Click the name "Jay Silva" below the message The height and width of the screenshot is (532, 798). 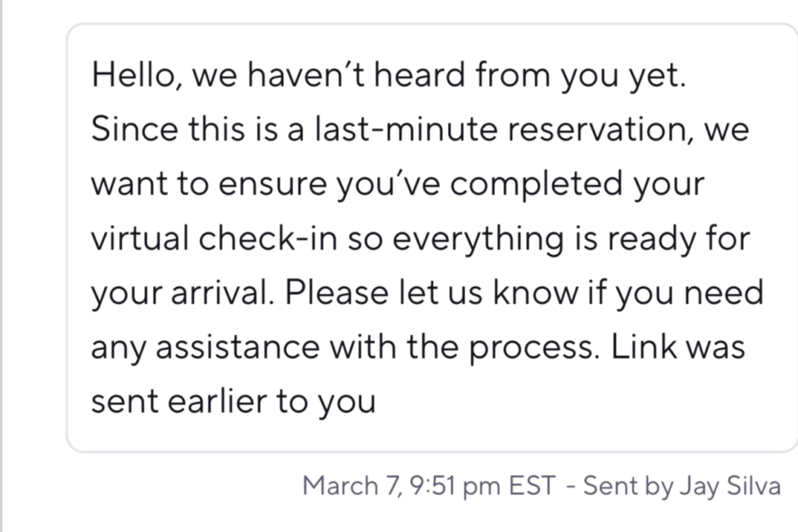pyautogui.click(x=730, y=487)
